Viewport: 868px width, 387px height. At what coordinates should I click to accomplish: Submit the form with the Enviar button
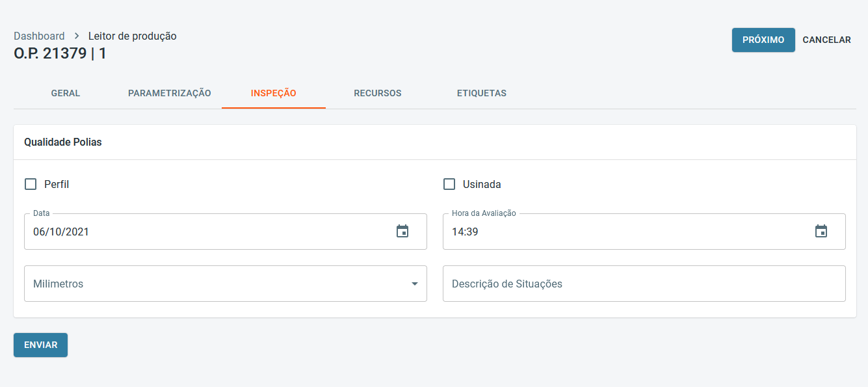(40, 345)
